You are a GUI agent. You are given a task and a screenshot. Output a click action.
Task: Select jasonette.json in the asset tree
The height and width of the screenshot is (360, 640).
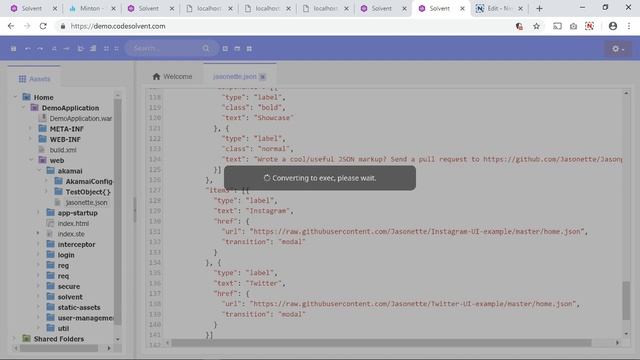click(87, 202)
